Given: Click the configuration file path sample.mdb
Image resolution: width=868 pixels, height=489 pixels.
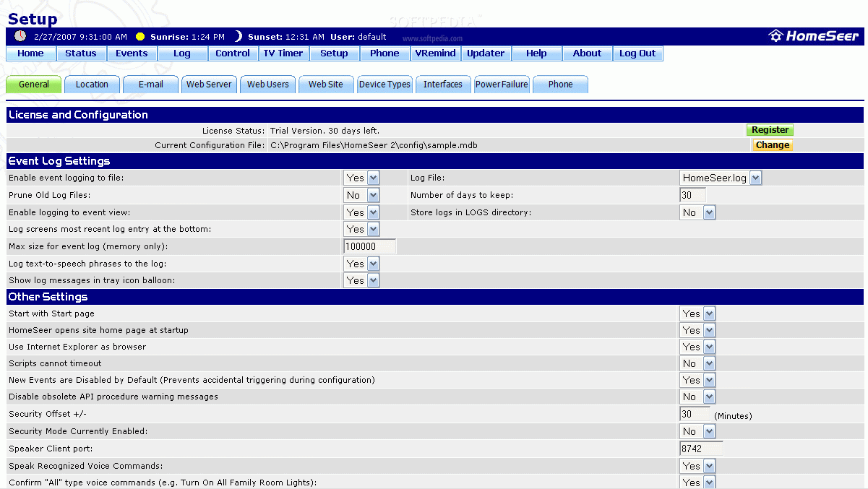Looking at the screenshot, I should 374,145.
